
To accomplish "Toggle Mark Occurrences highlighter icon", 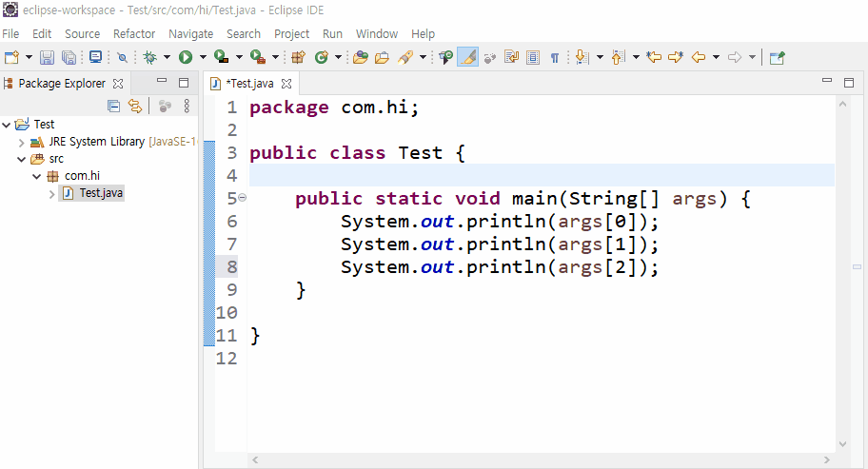I will click(467, 57).
